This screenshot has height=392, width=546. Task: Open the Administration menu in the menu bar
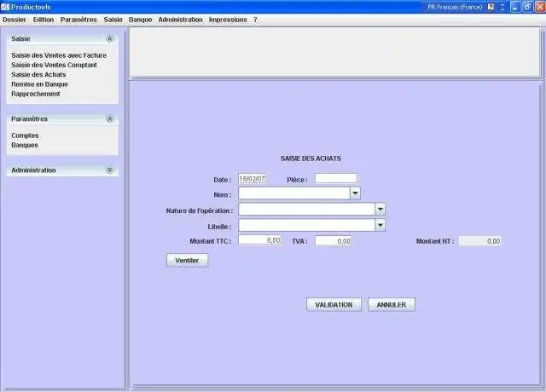coord(180,20)
